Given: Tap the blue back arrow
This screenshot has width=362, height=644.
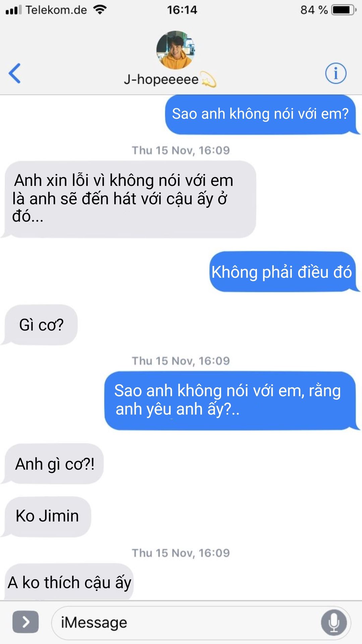Looking at the screenshot, I should coord(15,73).
